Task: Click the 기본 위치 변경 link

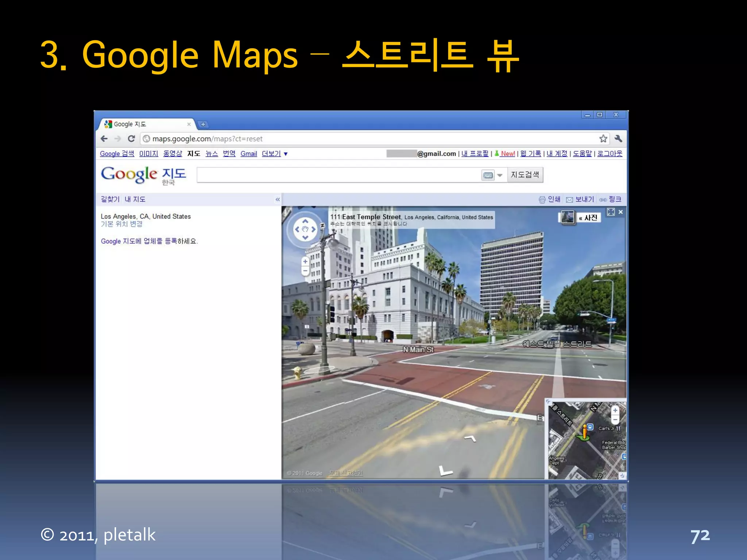Action: [x=121, y=224]
